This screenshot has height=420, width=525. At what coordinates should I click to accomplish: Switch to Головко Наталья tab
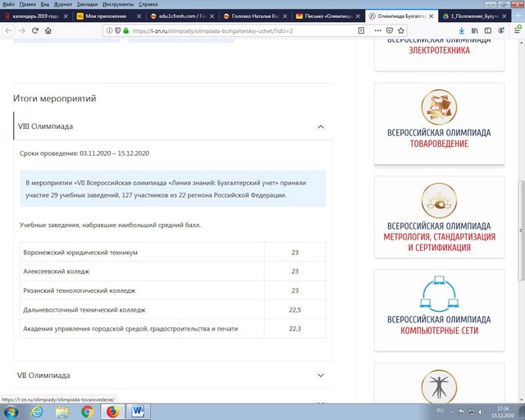tap(255, 16)
